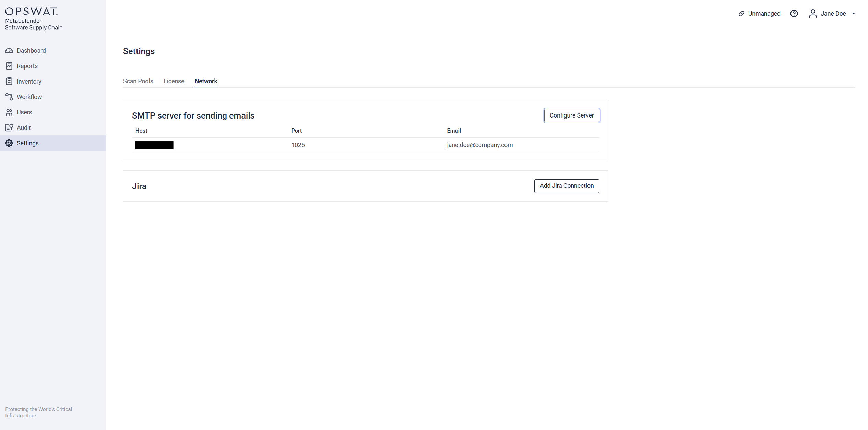Viewport: 868px width, 430px height.
Task: Navigate to Users in the sidebar
Action: [53, 112]
